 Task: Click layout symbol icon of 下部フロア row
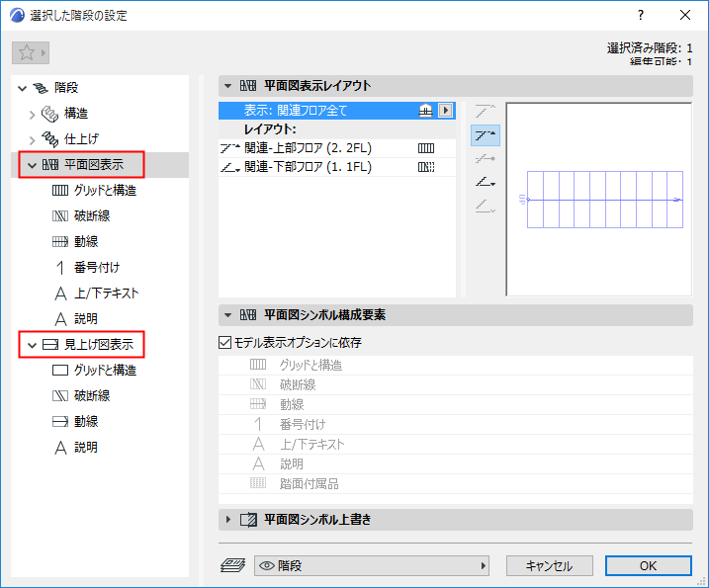pos(426,167)
